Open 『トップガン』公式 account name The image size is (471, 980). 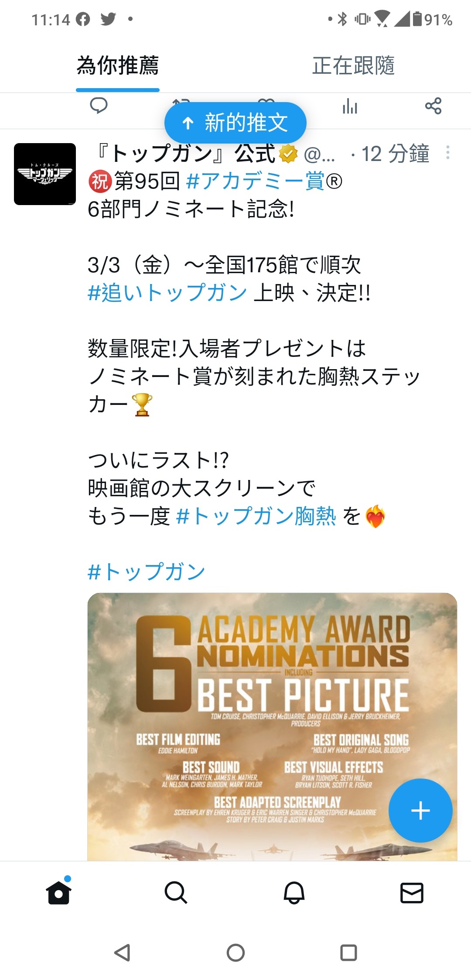pyautogui.click(x=185, y=154)
